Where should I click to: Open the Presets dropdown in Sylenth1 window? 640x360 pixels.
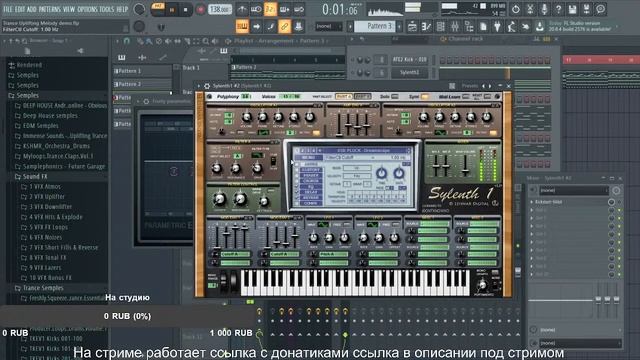point(469,86)
